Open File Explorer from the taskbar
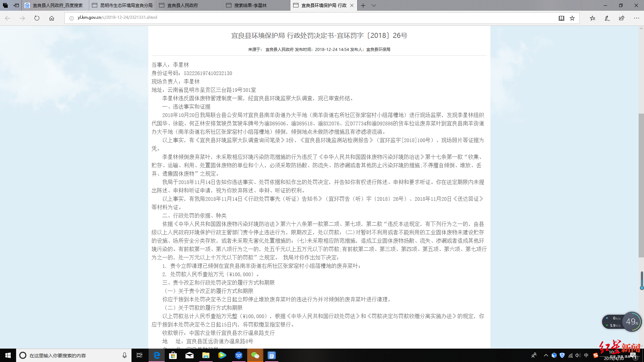Viewport: 644px width, 362px height. click(206, 355)
